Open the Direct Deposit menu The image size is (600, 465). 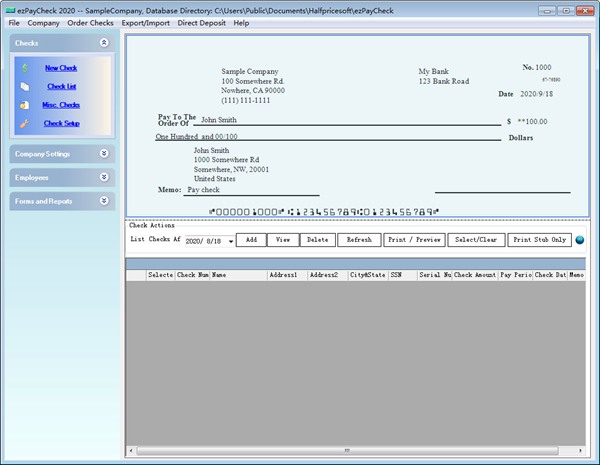[201, 22]
